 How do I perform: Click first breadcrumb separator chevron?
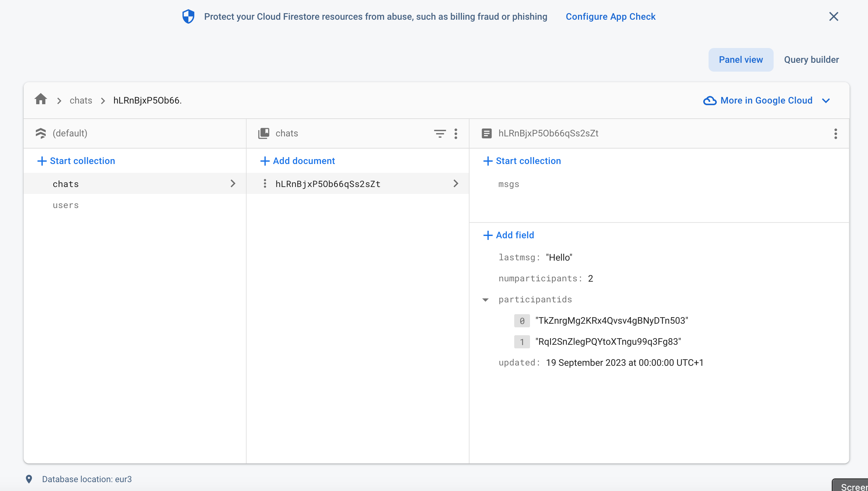tap(59, 101)
